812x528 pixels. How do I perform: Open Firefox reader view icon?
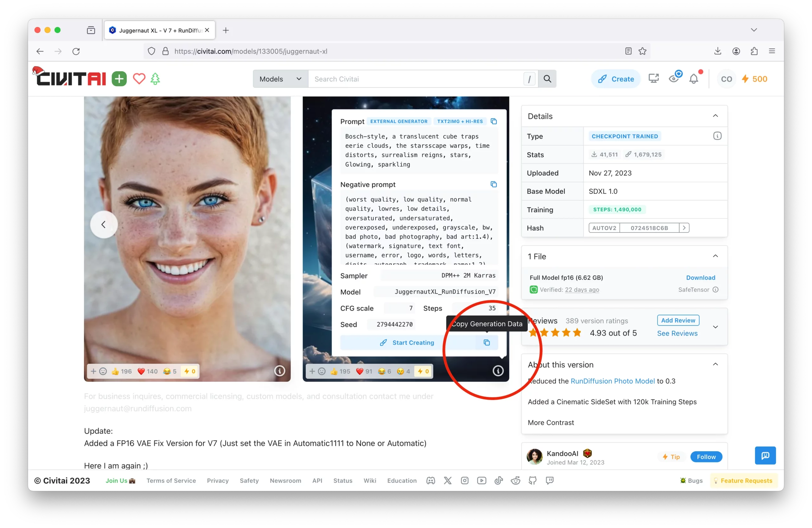click(x=628, y=51)
